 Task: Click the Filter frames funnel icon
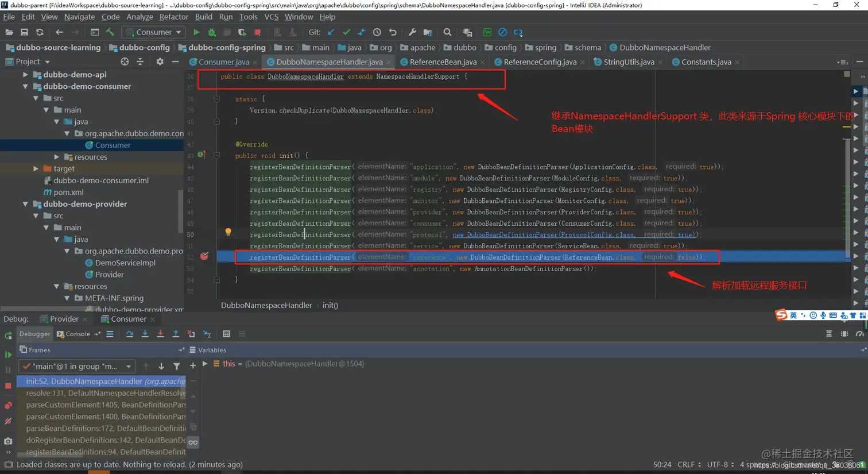[x=177, y=366]
